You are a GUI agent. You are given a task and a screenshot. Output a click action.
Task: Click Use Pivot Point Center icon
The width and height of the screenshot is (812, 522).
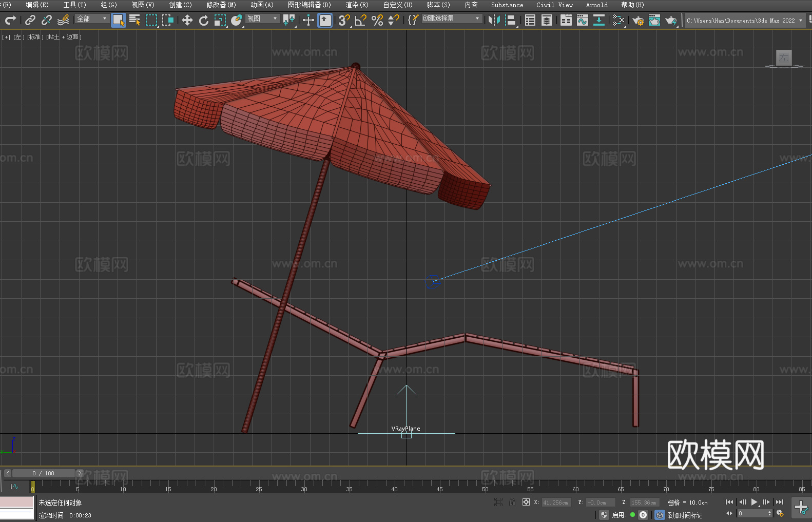289,20
